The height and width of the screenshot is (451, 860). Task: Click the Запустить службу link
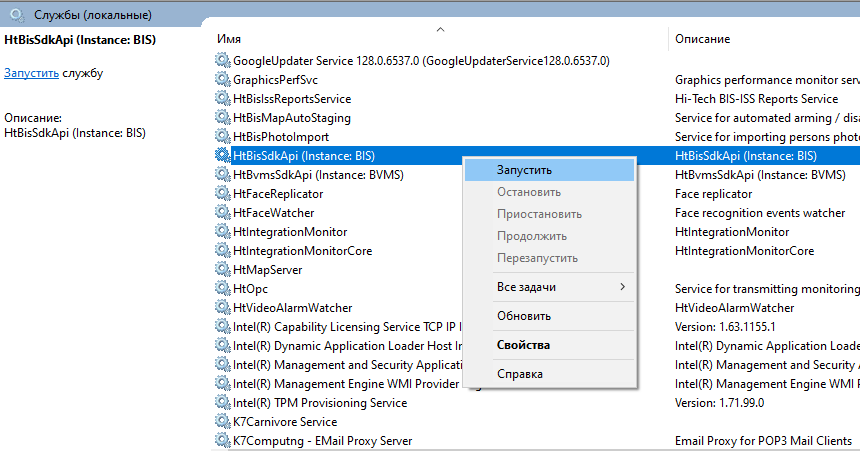click(x=30, y=73)
